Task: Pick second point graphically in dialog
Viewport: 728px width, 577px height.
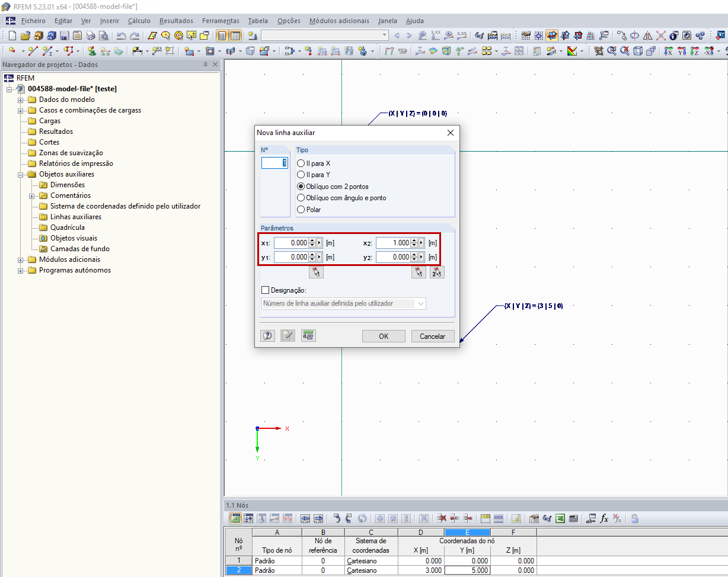Action: point(419,272)
